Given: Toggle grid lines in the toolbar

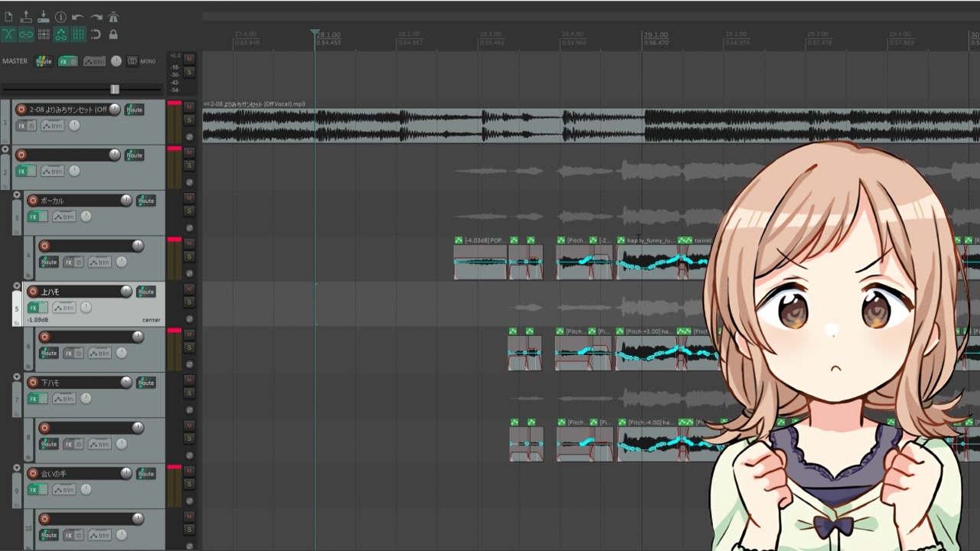Looking at the screenshot, I should click(44, 34).
